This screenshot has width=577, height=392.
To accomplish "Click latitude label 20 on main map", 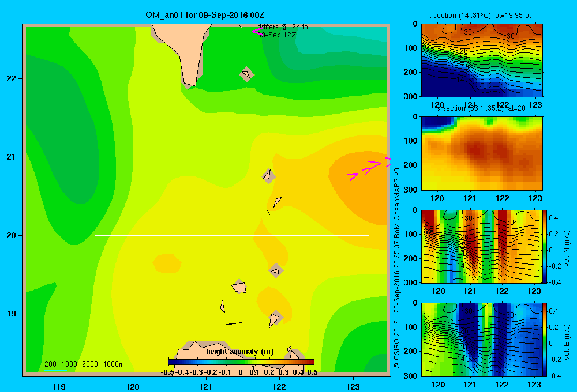I will click(11, 235).
